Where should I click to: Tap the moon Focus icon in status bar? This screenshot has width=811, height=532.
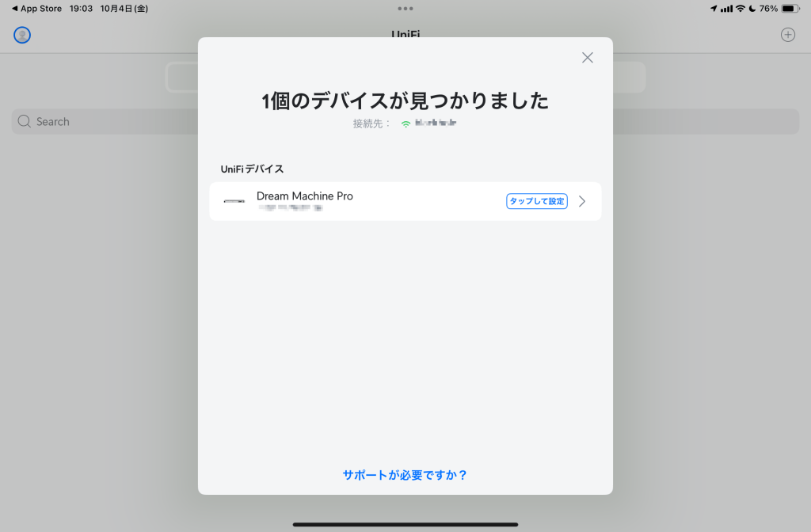[752, 8]
